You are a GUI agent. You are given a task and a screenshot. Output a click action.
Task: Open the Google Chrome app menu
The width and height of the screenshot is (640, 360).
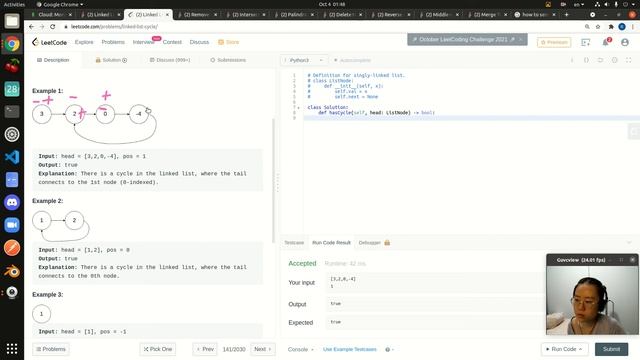(60, 4)
